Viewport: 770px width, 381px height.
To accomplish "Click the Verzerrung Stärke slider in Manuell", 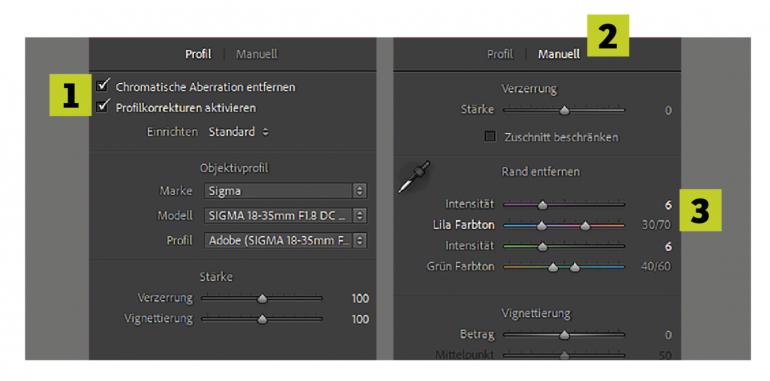I will pyautogui.click(x=564, y=110).
